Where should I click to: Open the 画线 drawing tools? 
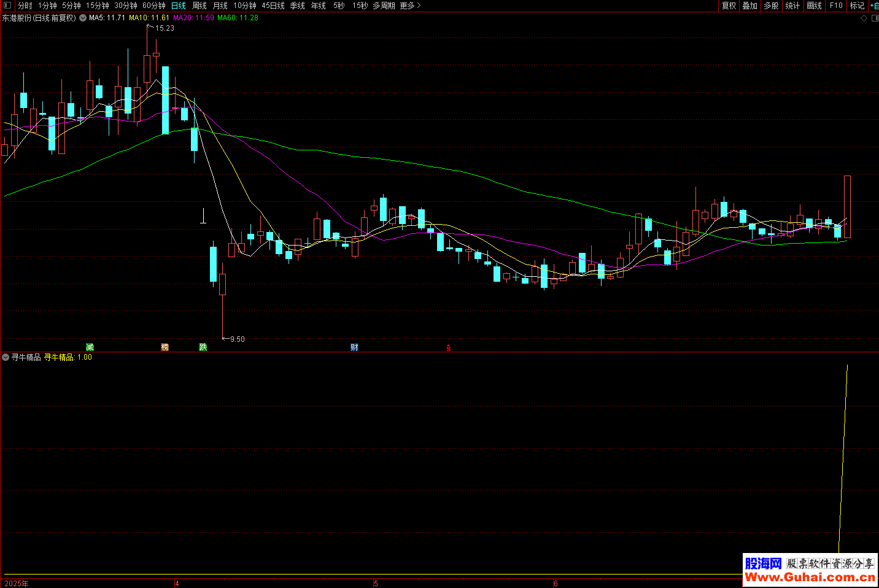pyautogui.click(x=815, y=6)
